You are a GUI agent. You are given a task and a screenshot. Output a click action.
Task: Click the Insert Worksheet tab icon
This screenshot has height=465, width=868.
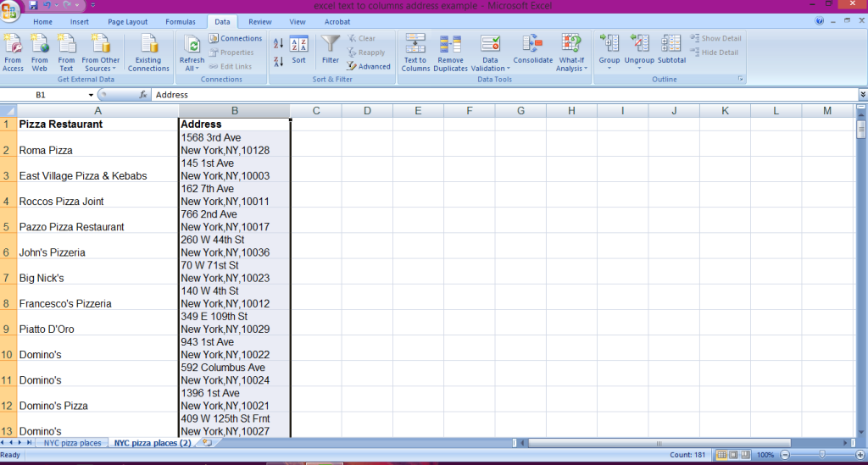pyautogui.click(x=207, y=443)
